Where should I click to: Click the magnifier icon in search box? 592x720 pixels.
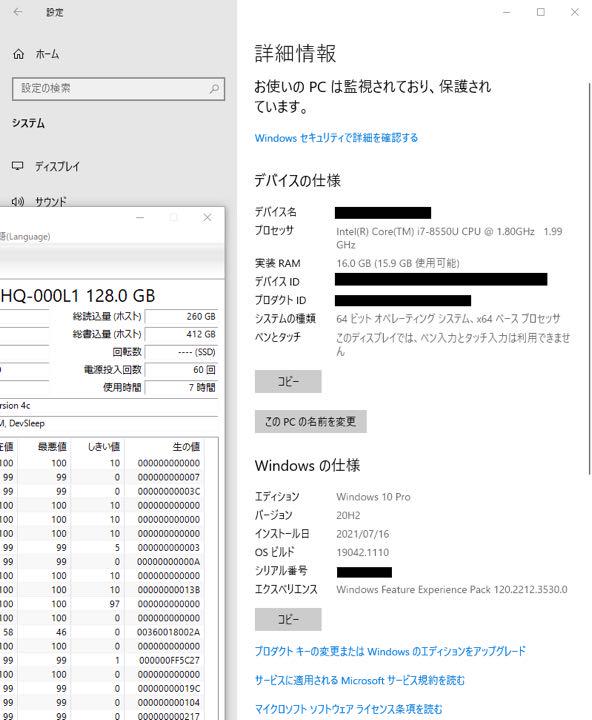214,89
